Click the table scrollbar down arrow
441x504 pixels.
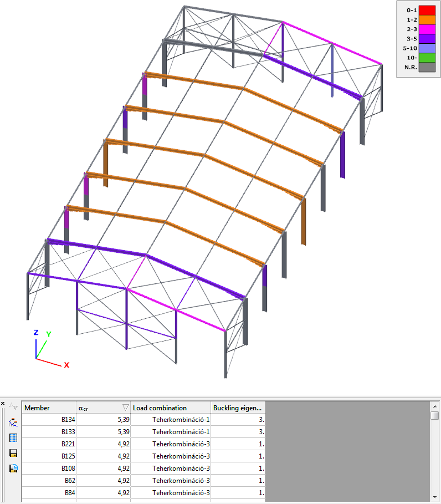tap(434, 497)
